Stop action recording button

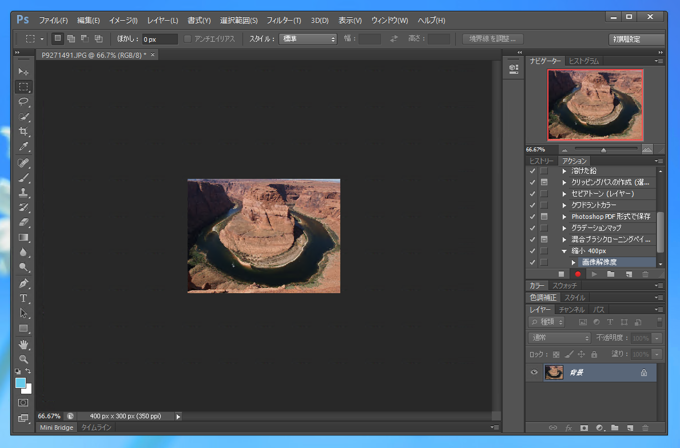[x=561, y=274]
